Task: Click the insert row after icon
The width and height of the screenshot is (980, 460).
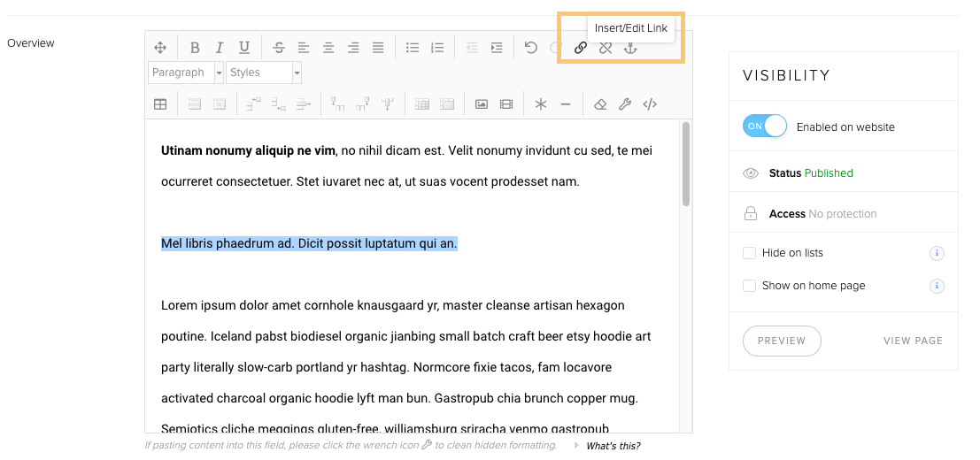Action: pos(279,104)
